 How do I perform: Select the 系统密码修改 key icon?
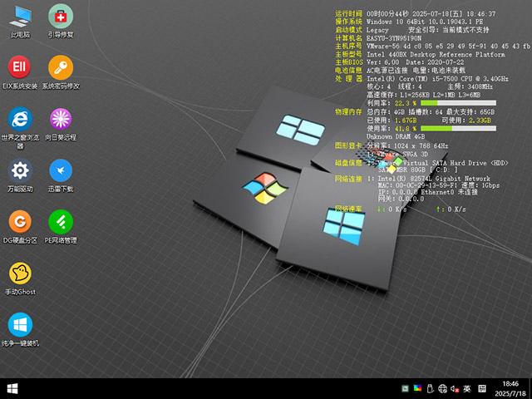pos(61,72)
